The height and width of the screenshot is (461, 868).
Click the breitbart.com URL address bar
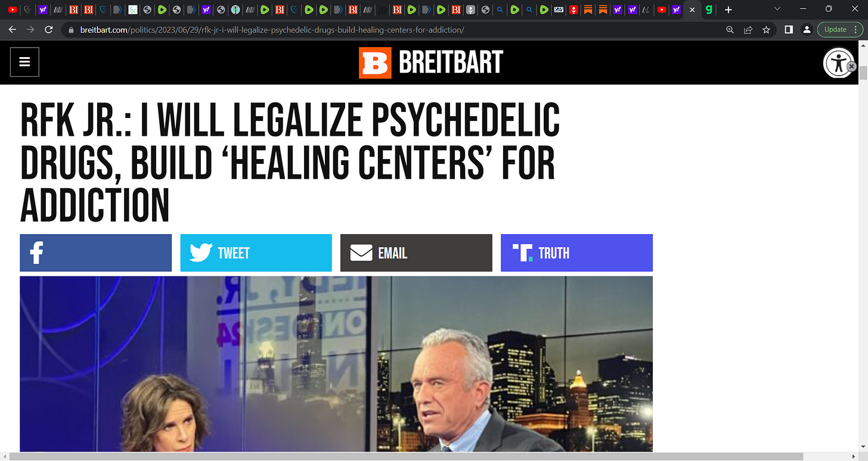click(x=393, y=30)
